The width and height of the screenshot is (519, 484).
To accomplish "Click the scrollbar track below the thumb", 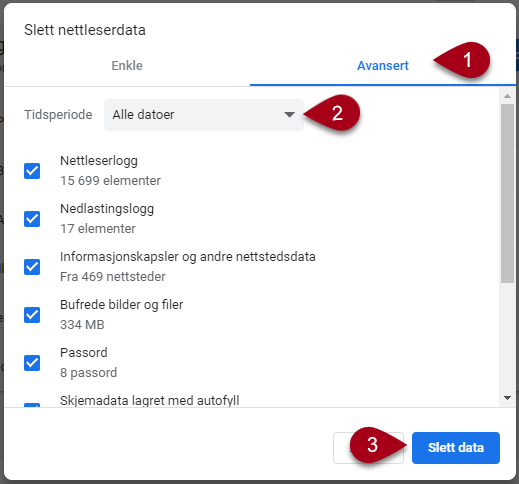I will click(x=507, y=337).
